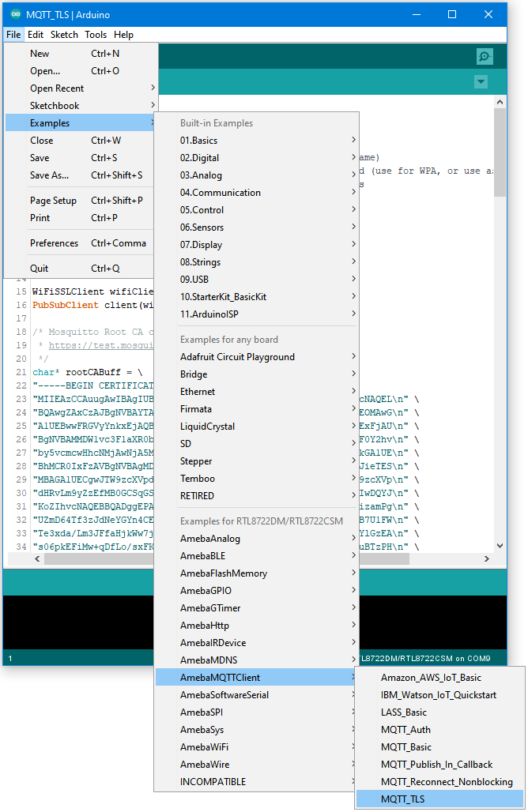Open LiquidCrystal examples submenu
The image size is (528, 812).
(x=256, y=427)
